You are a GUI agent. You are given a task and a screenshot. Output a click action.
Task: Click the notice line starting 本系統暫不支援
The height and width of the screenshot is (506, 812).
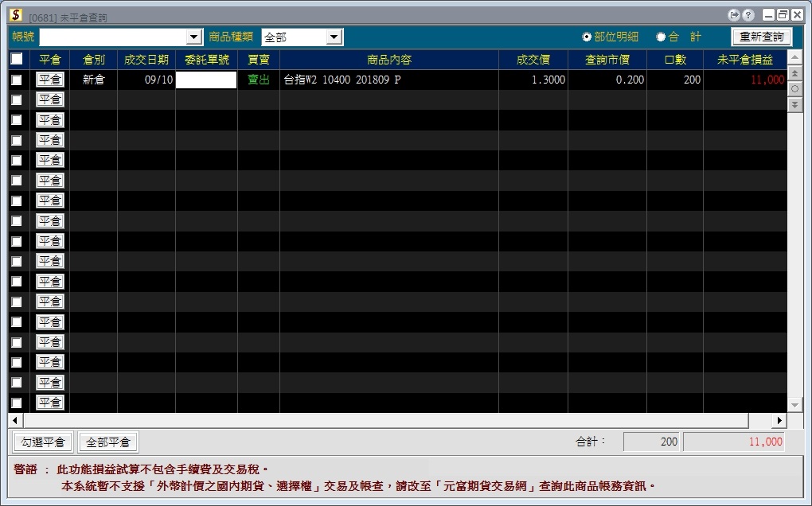click(358, 486)
